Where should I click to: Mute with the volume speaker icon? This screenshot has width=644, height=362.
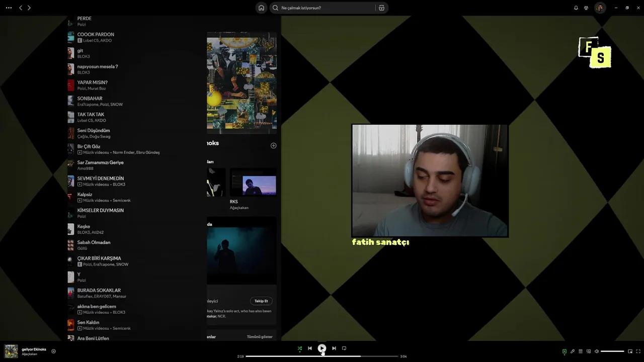(x=597, y=351)
